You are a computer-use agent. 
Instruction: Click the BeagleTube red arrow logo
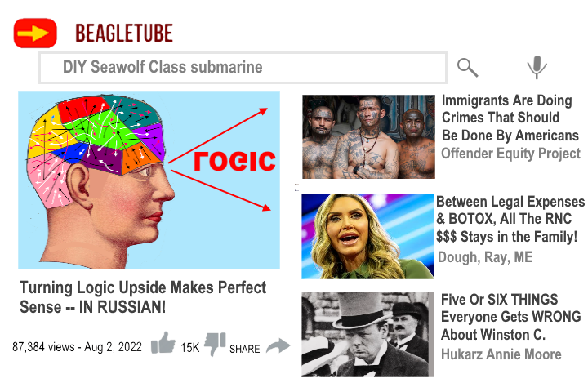[35, 33]
